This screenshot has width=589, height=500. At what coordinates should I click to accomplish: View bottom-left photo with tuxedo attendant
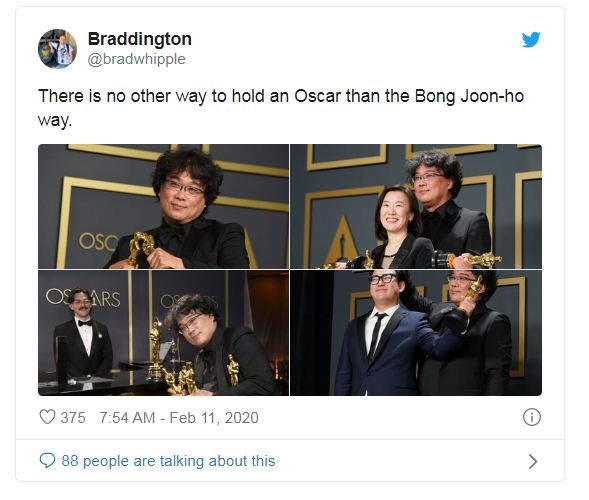pos(163,333)
